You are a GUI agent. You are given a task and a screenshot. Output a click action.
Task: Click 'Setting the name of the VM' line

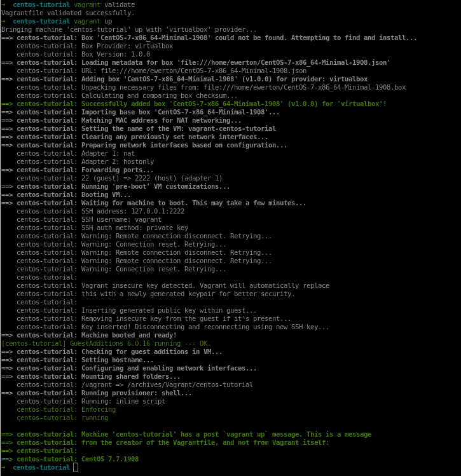click(x=139, y=129)
